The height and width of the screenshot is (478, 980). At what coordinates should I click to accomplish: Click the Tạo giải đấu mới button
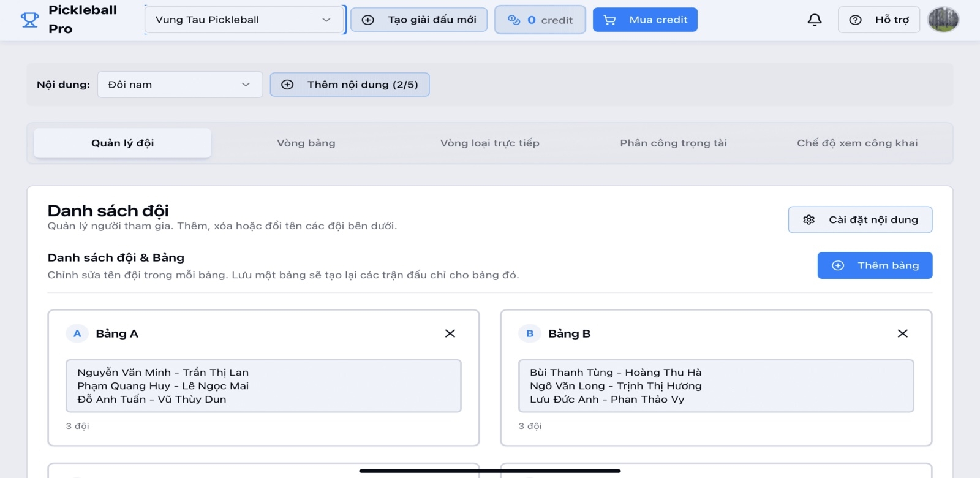pyautogui.click(x=419, y=20)
